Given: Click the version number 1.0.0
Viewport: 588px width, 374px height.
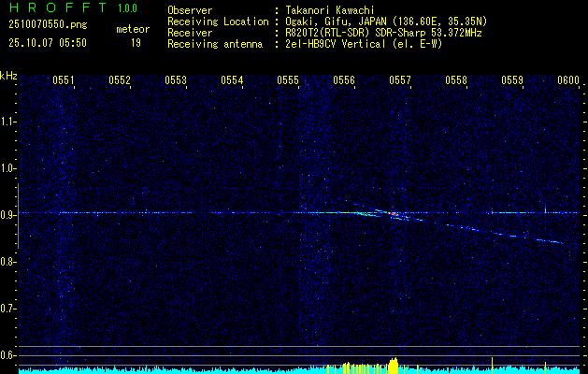Looking at the screenshot, I should tap(127, 8).
